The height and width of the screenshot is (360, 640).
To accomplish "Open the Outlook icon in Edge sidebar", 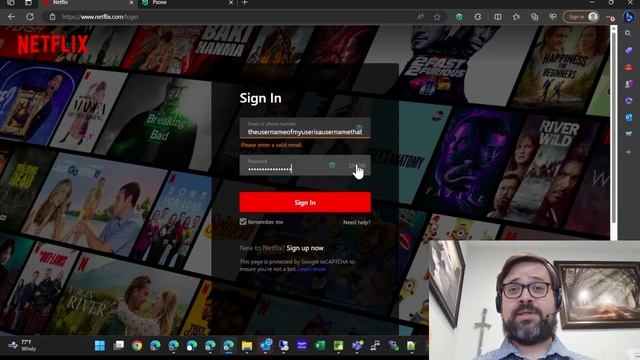I will tap(628, 117).
